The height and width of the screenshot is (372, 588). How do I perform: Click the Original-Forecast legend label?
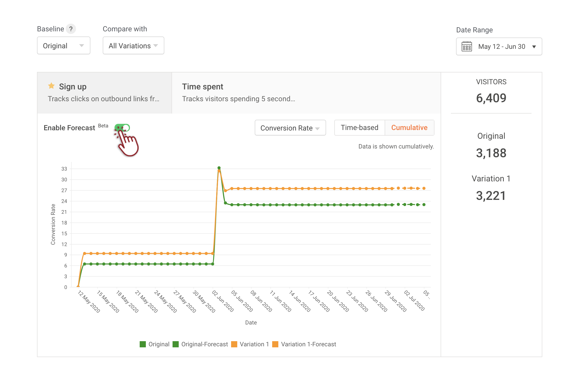point(204,344)
